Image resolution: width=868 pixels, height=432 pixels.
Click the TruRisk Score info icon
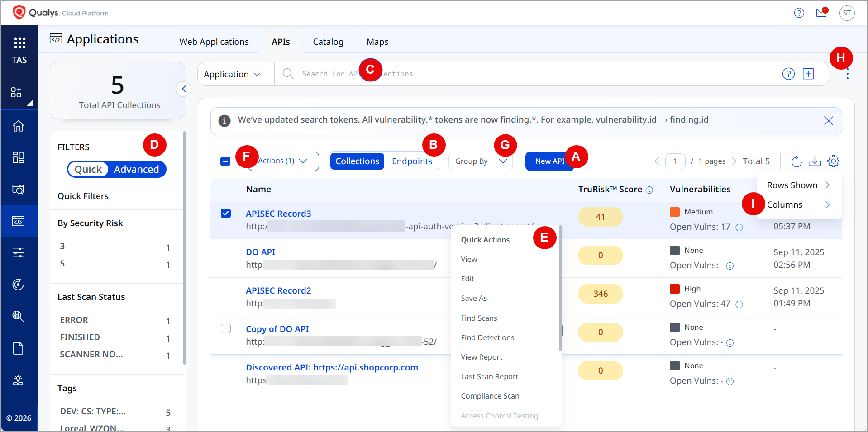(649, 190)
